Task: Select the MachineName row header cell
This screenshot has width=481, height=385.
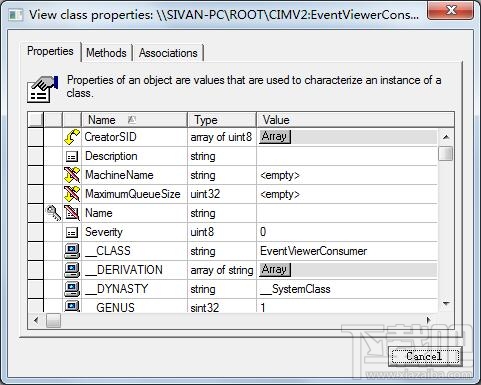Action: pos(35,175)
